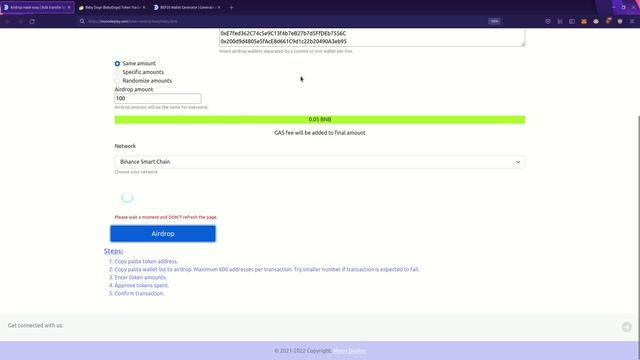Restore the browser window size
The width and height of the screenshot is (640, 360).
(x=623, y=7)
